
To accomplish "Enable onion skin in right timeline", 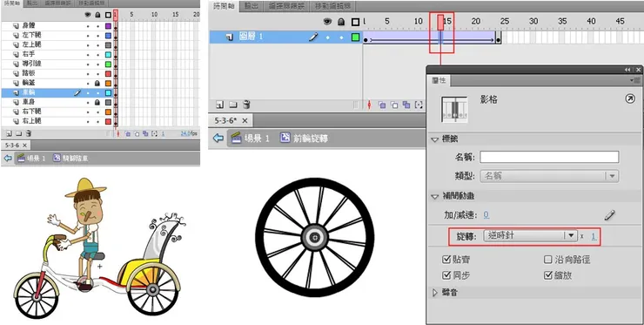I will pos(382,105).
